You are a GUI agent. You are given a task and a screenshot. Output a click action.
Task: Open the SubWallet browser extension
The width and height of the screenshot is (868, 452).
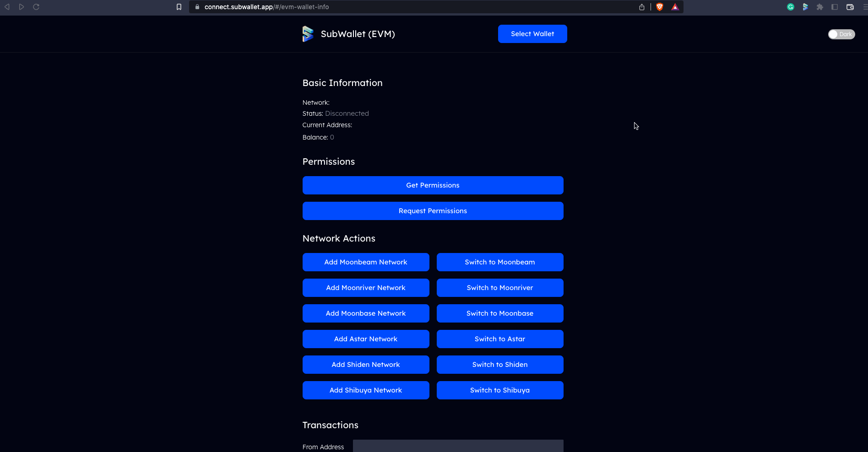[805, 7]
